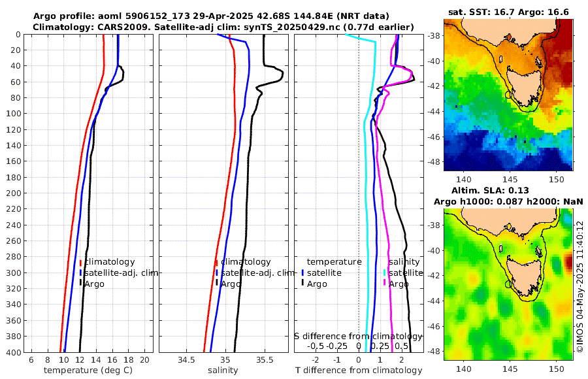Open the altimetry SLA map image
This screenshot has height=379, width=588.
point(508,284)
